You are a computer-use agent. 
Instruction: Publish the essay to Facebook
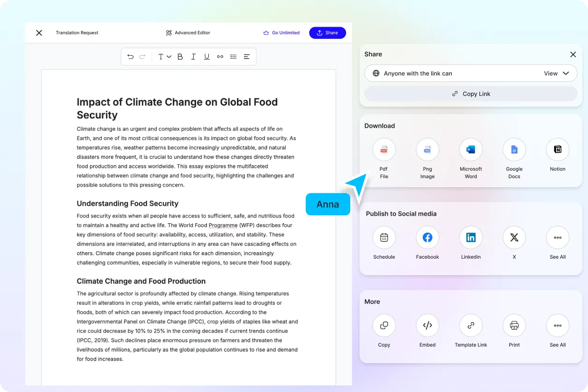(x=427, y=237)
